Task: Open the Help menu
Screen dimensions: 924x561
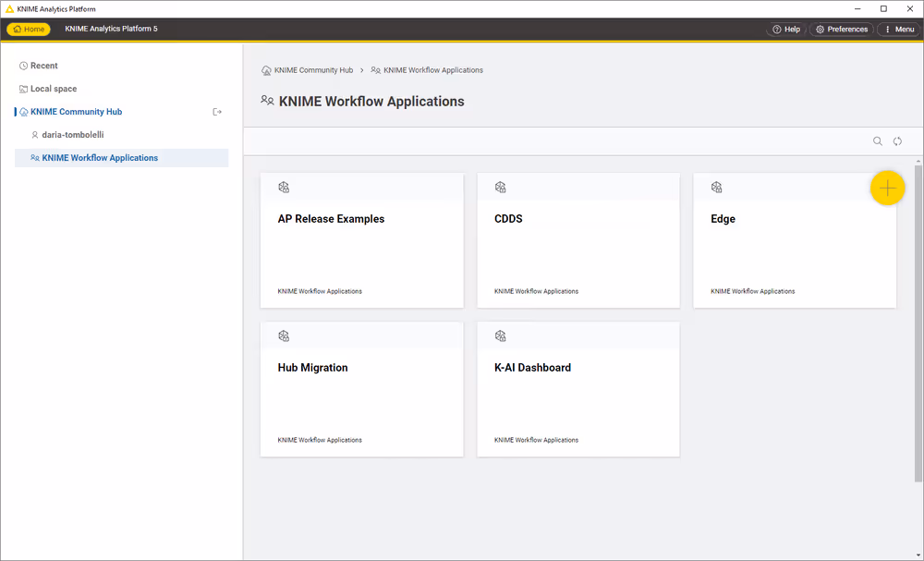Action: 786,29
